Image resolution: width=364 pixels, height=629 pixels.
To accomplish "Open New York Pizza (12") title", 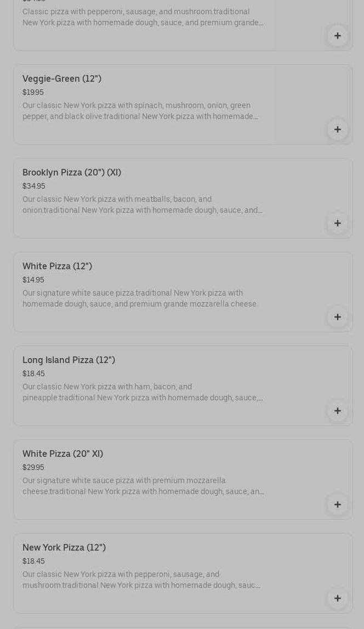I will 64,548.
